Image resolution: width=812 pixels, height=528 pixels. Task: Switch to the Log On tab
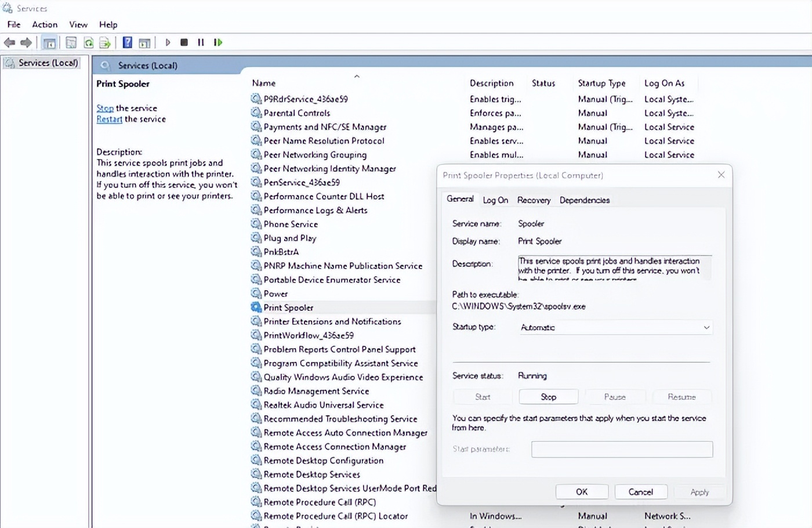coord(495,200)
